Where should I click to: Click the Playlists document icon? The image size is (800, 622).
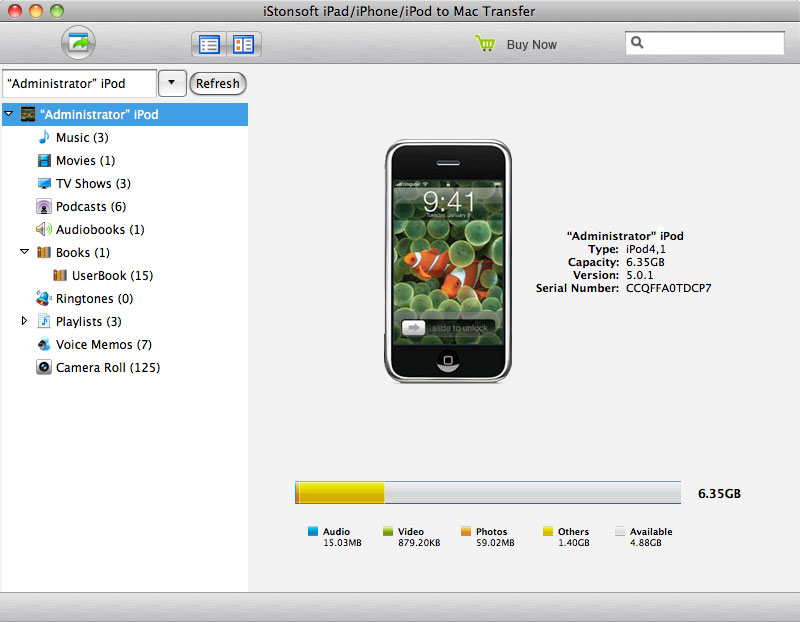point(44,321)
